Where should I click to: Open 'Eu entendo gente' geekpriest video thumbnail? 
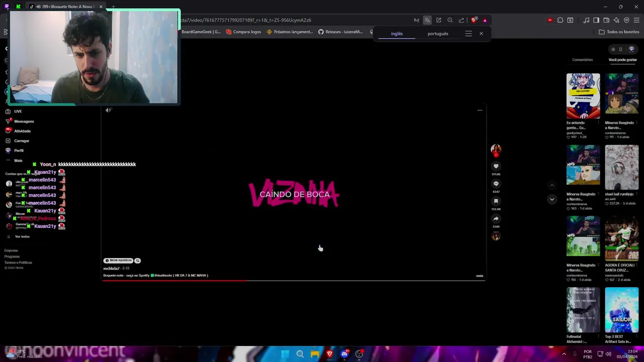click(x=583, y=96)
